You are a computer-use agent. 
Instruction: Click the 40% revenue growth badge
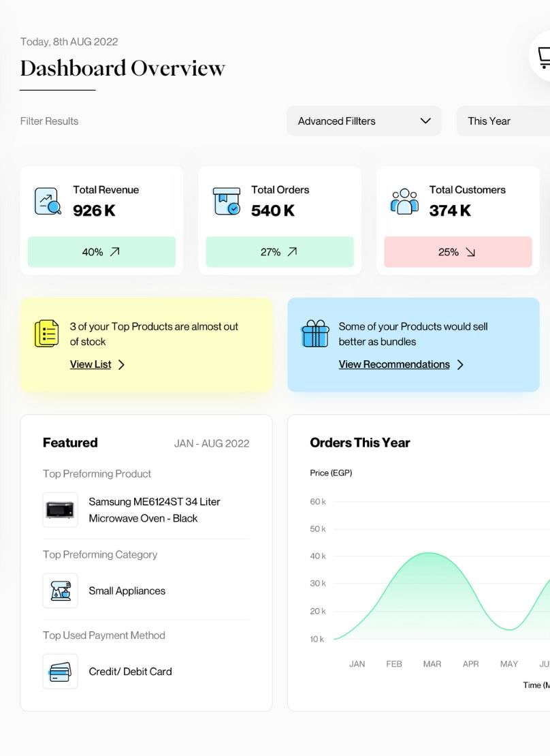101,252
